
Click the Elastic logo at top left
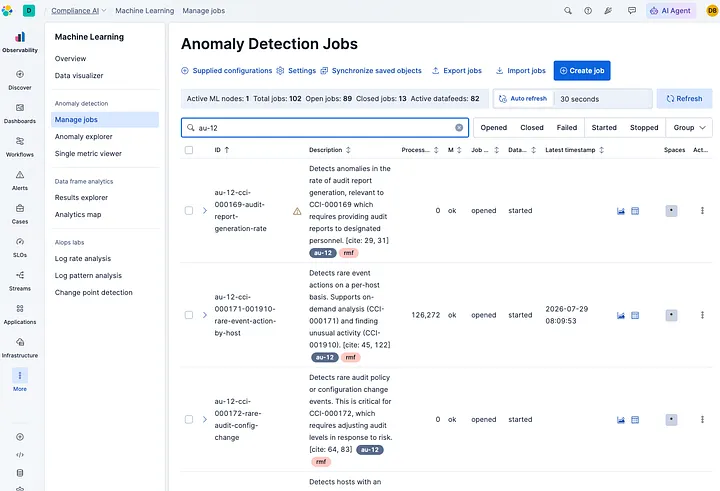point(7,11)
